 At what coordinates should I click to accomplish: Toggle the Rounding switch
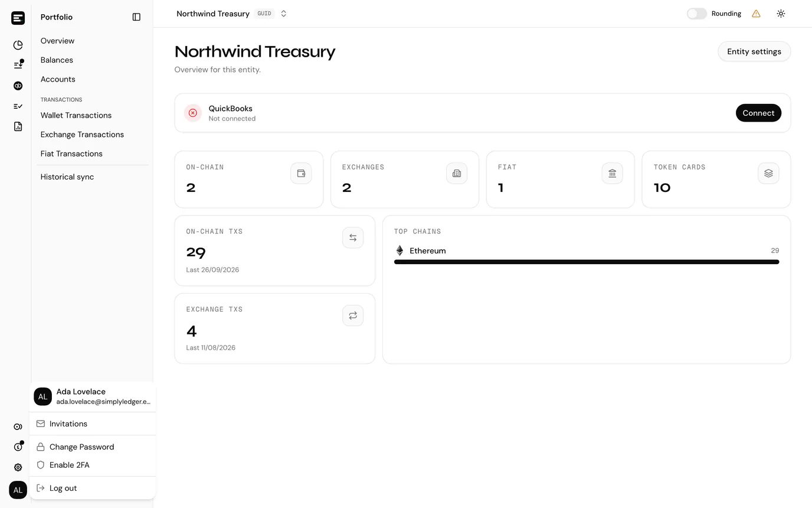point(696,14)
